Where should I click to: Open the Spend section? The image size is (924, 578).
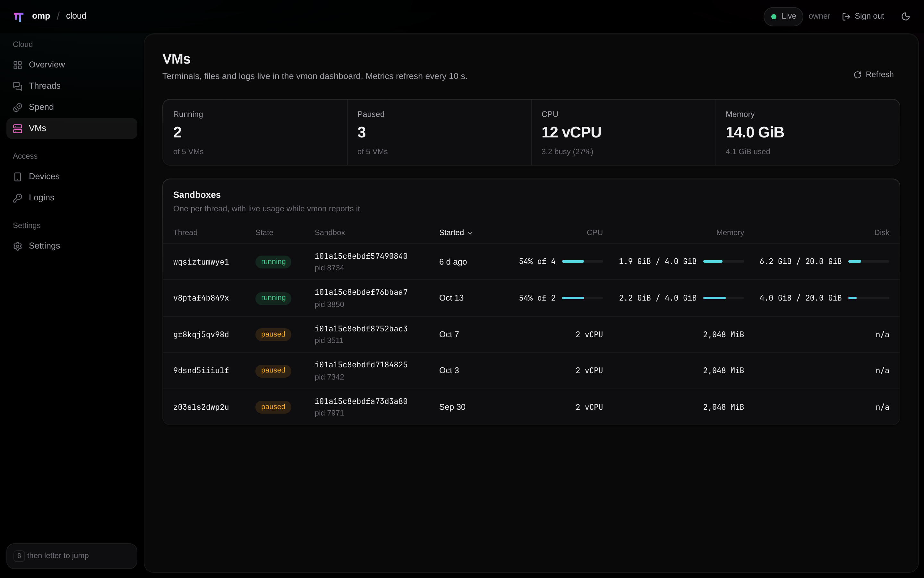(72, 108)
